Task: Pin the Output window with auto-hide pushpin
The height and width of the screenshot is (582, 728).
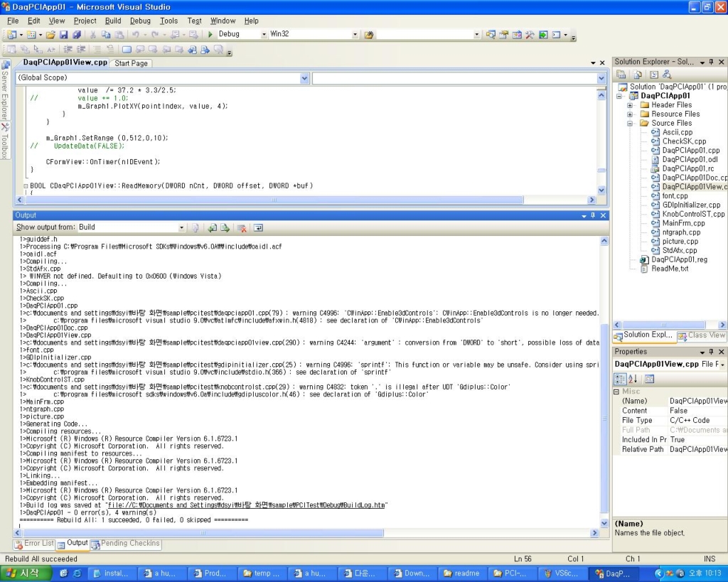Action: click(x=593, y=215)
